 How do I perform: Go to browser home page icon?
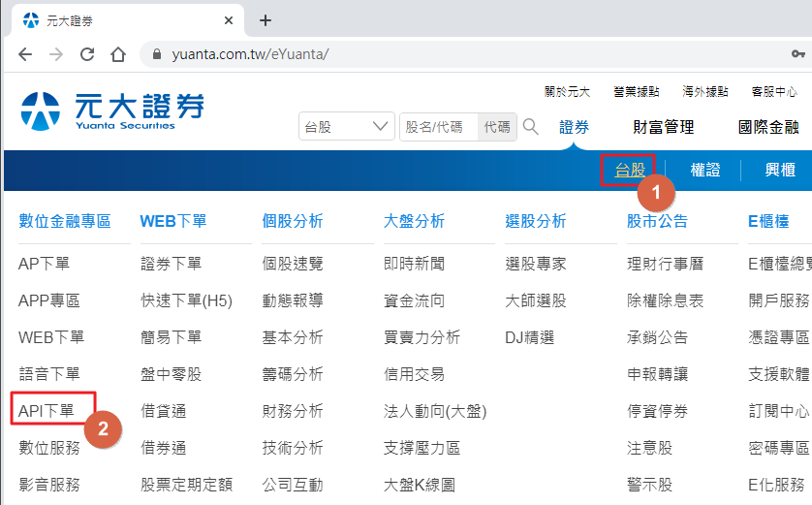(x=118, y=54)
